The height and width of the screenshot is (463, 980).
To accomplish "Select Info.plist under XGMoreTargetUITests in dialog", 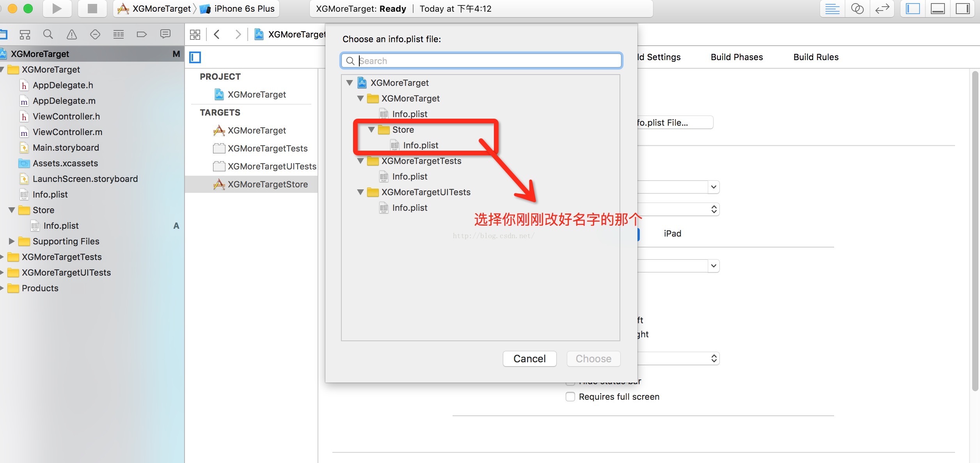I will pyautogui.click(x=410, y=208).
